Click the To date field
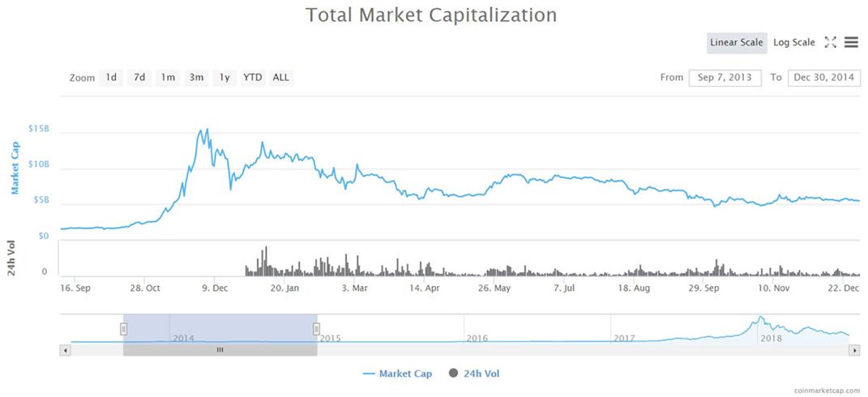The height and width of the screenshot is (397, 868). click(824, 78)
